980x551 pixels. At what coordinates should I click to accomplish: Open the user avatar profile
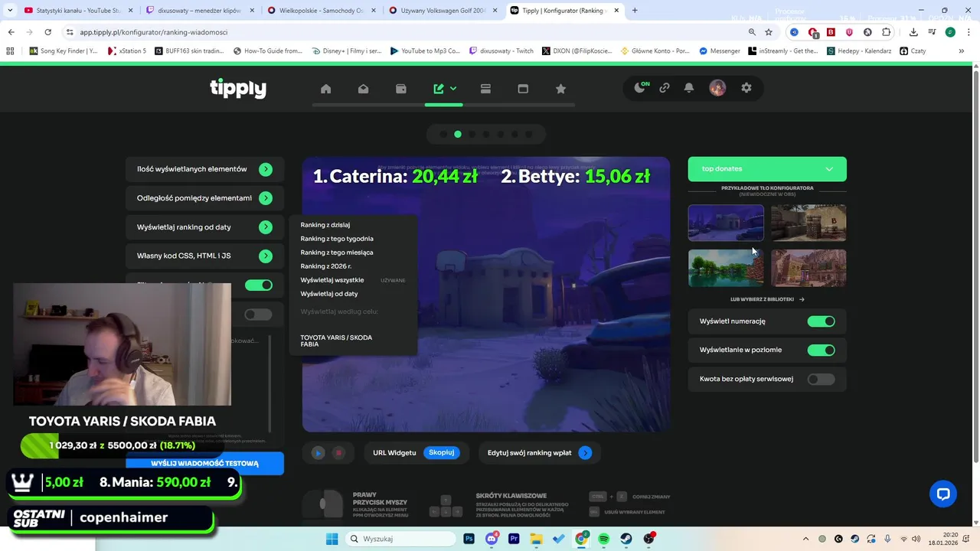coord(717,88)
